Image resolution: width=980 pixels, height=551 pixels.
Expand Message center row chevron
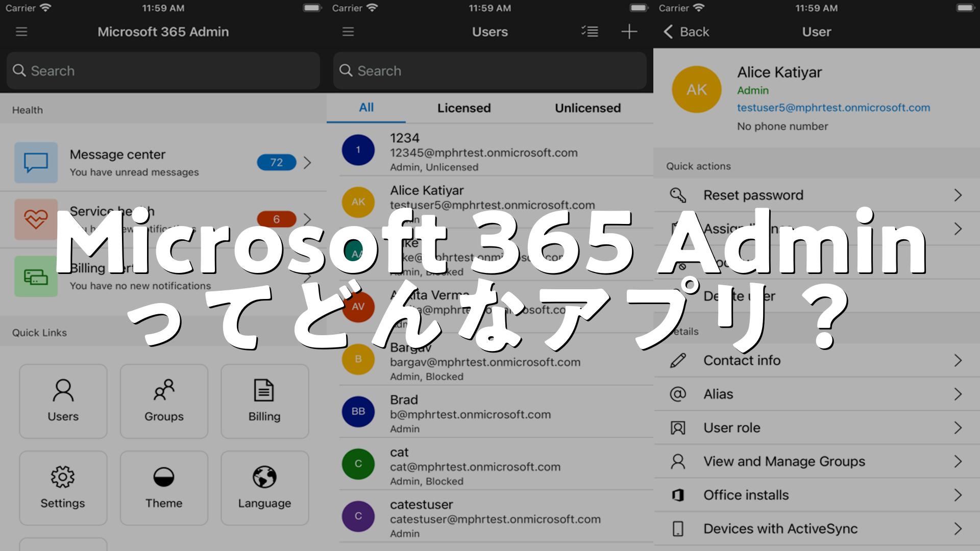click(x=307, y=163)
